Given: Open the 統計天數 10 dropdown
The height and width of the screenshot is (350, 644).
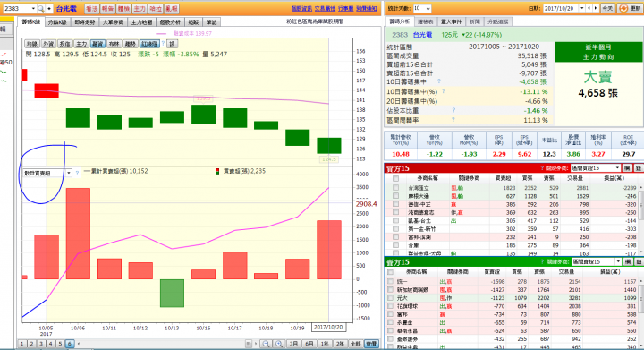Looking at the screenshot, I should pyautogui.click(x=428, y=8).
